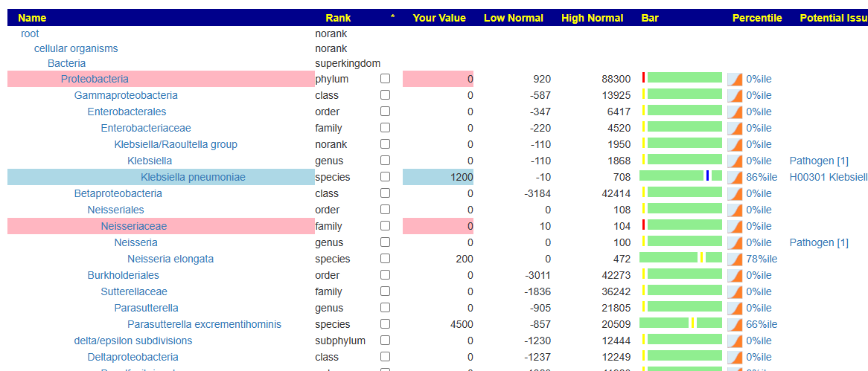Open the cellular organisms link

76,48
